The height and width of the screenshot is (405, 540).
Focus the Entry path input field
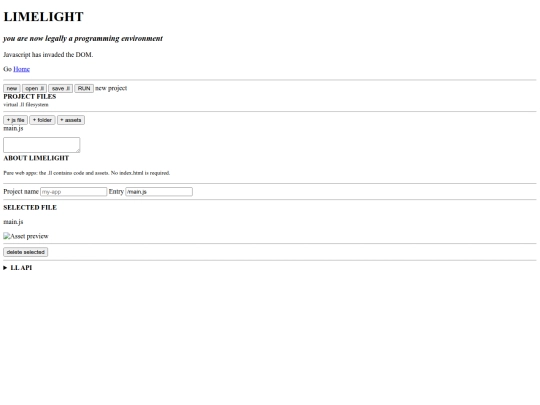(159, 192)
